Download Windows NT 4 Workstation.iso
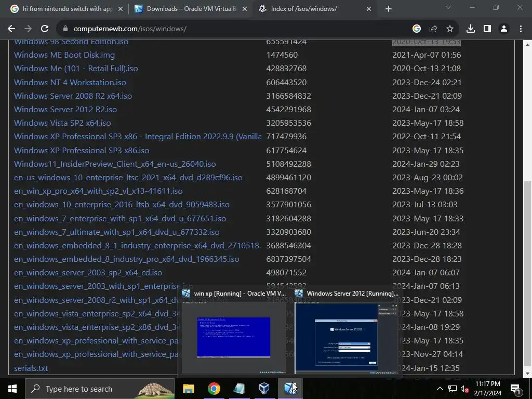532x399 pixels. coord(70,83)
